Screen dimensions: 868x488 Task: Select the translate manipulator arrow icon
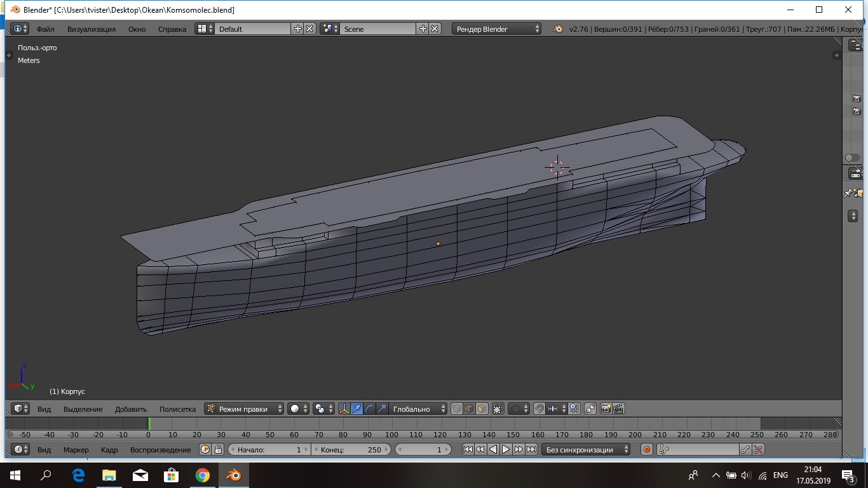tap(356, 409)
